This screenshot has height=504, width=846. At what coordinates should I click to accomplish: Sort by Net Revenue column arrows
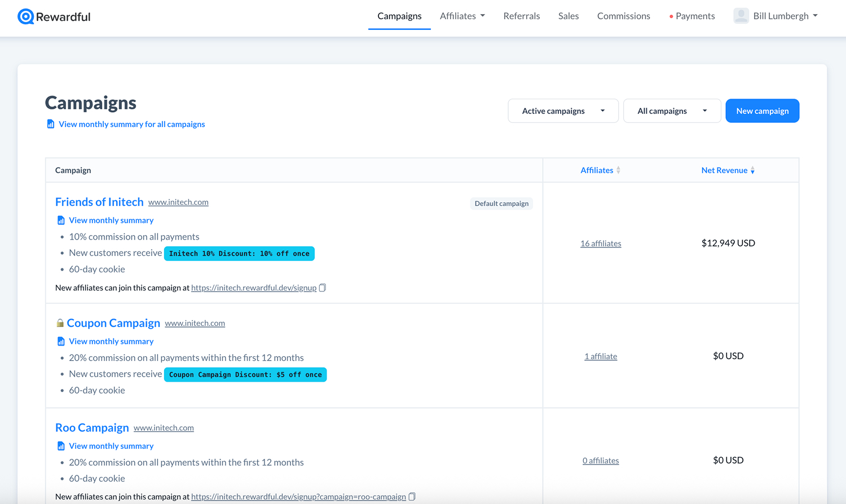(752, 170)
